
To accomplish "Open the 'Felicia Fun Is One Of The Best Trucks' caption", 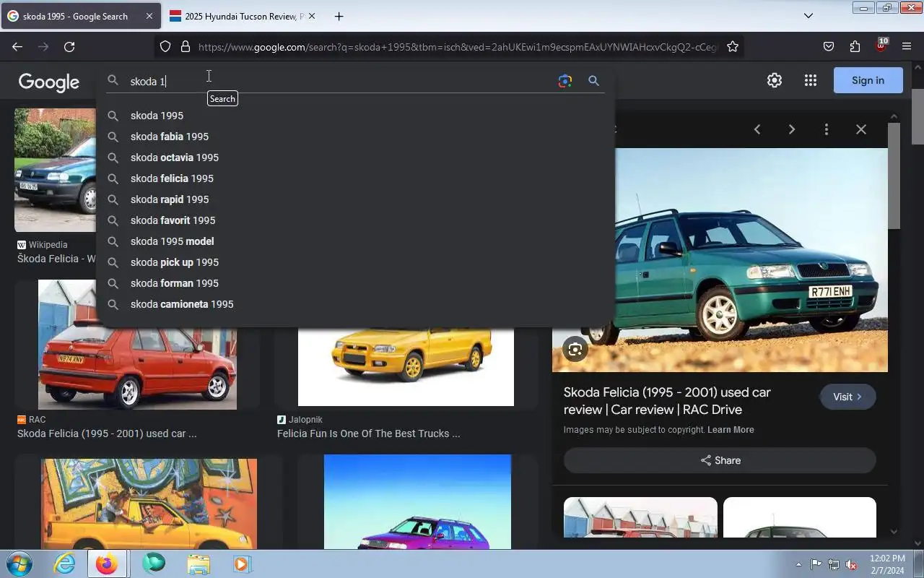I will (x=368, y=433).
